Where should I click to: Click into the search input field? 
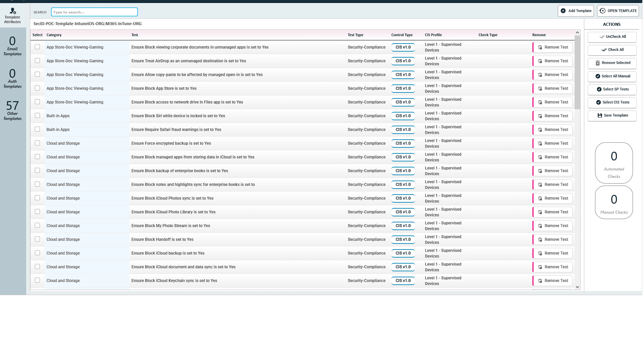(x=94, y=12)
